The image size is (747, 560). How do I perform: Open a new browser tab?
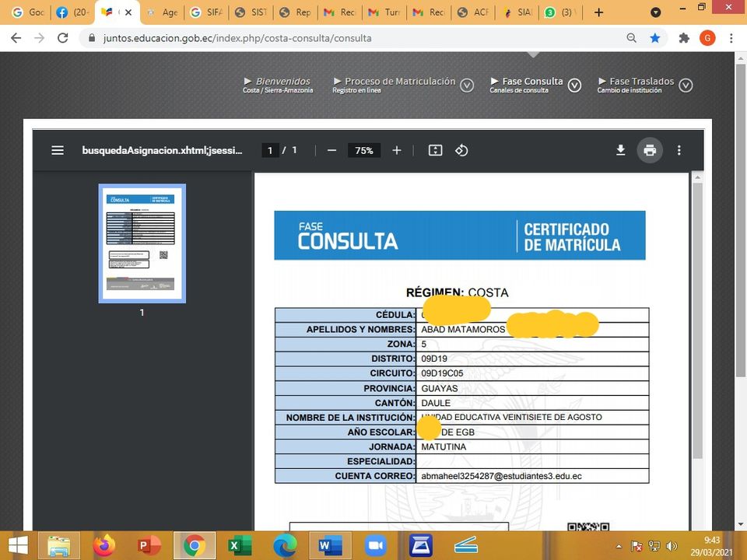tap(598, 12)
